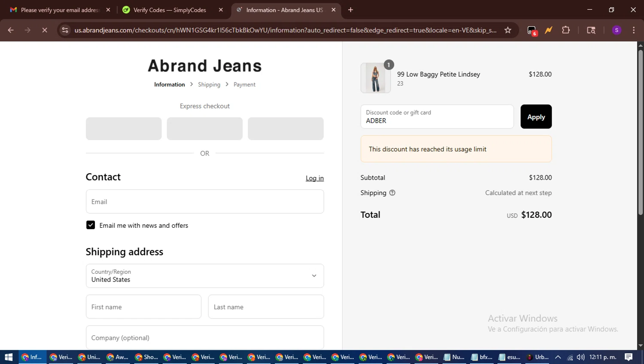
Task: Click the Subtotal amount $128.00
Action: 540,177
